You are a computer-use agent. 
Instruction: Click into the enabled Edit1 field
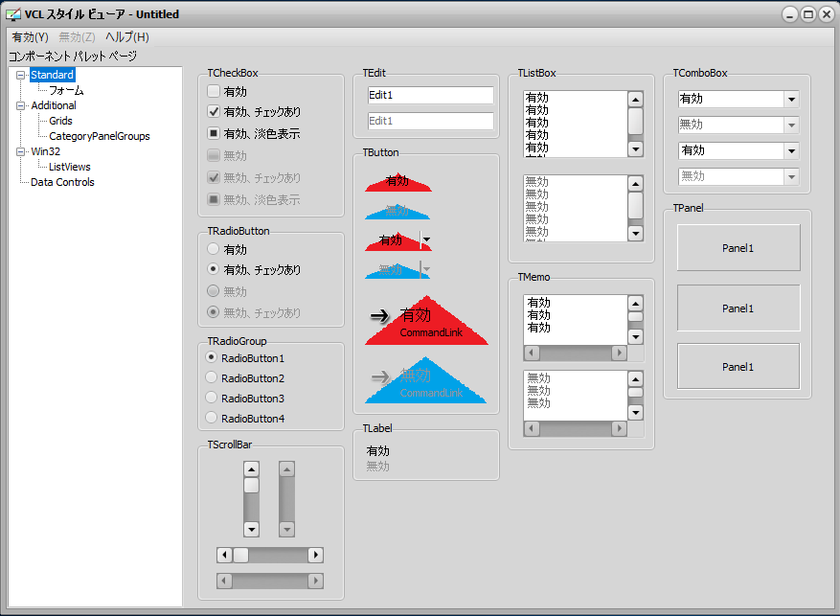[431, 96]
